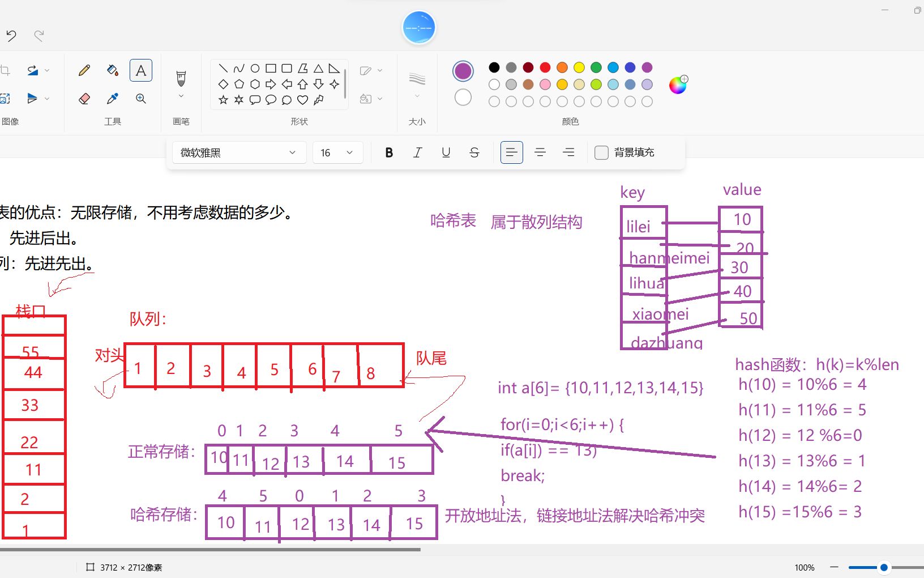Click the Brushes tool icon
924x578 pixels.
point(181,78)
